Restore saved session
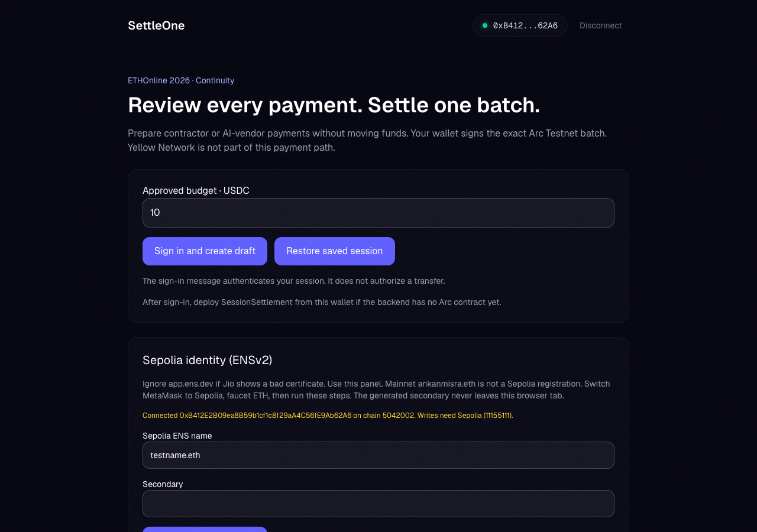Image resolution: width=757 pixels, height=532 pixels. 335,251
